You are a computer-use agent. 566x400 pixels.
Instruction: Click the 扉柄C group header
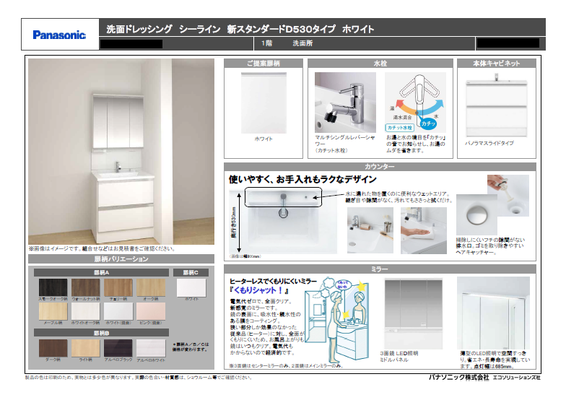point(191,273)
